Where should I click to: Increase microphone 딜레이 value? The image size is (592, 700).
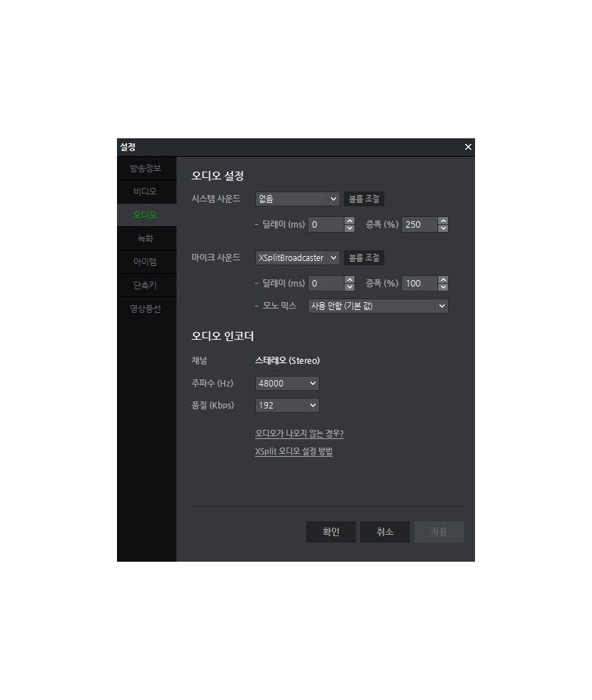[x=350, y=280]
